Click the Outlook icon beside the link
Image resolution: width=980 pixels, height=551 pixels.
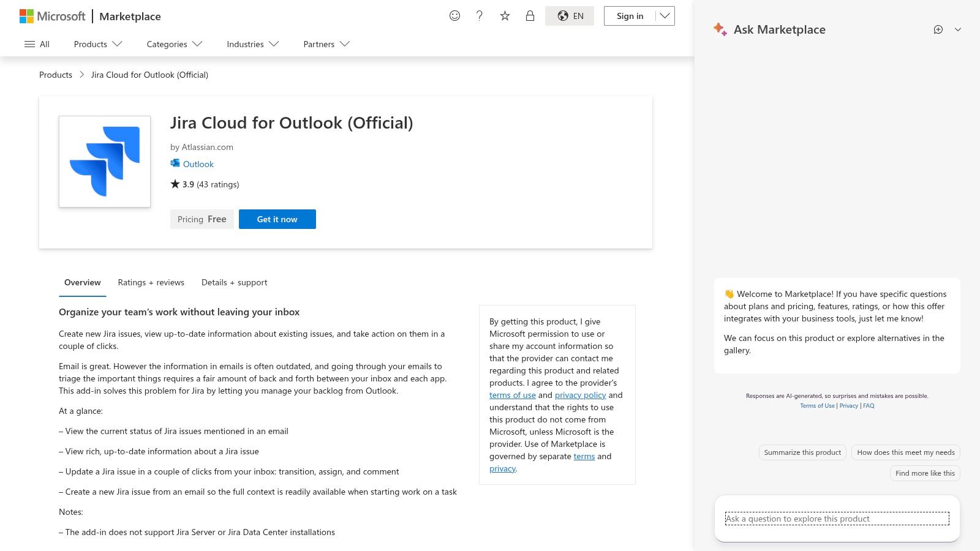click(175, 163)
